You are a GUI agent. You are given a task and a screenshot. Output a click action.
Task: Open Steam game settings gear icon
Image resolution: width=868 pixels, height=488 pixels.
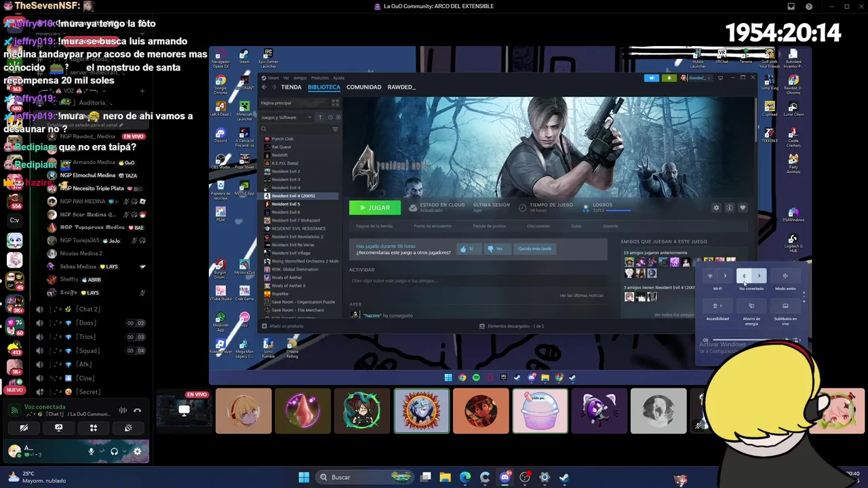pos(716,207)
